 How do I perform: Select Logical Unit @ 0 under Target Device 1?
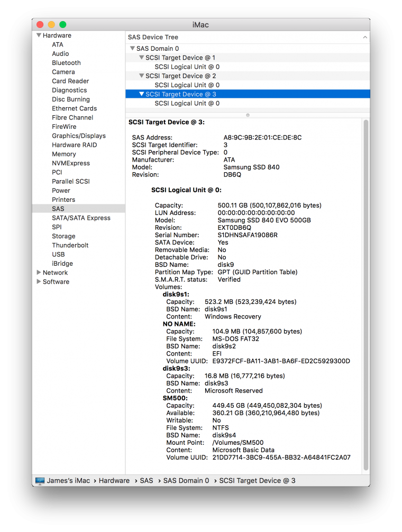click(x=187, y=67)
